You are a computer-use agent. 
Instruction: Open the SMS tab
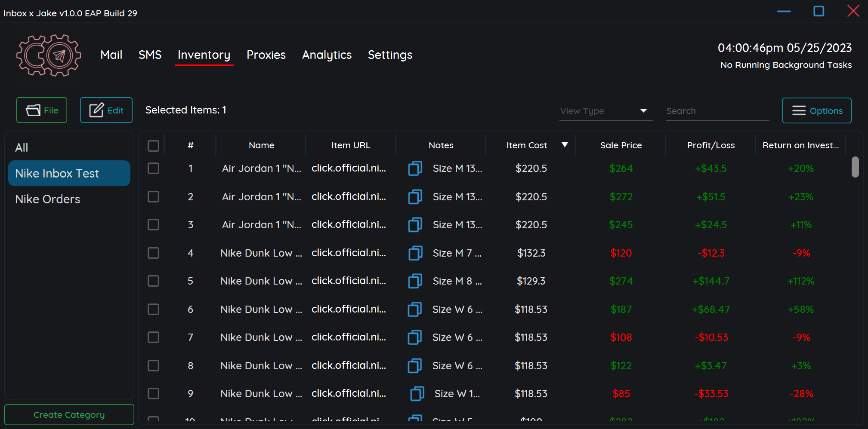point(150,55)
